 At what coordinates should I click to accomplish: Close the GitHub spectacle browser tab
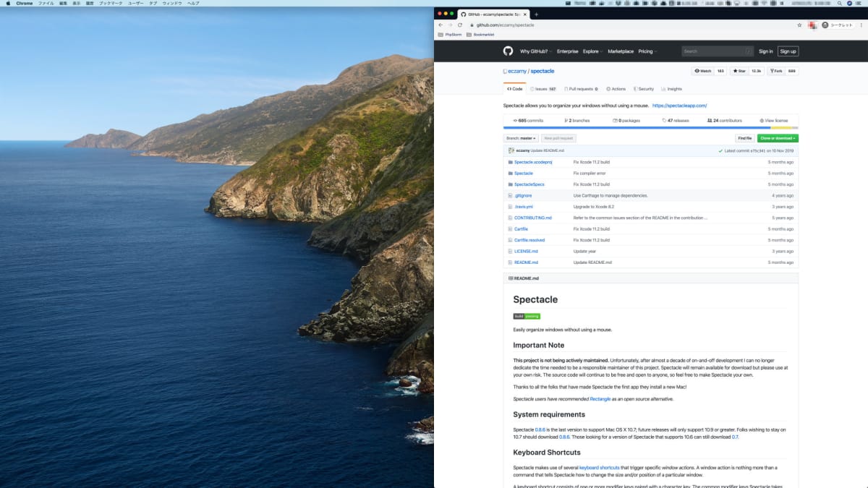click(x=525, y=14)
